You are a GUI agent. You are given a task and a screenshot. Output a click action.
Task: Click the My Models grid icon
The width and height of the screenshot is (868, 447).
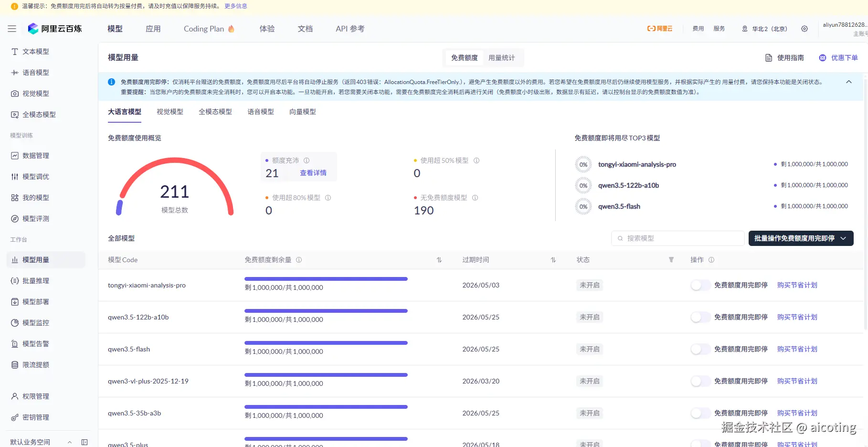pyautogui.click(x=15, y=198)
